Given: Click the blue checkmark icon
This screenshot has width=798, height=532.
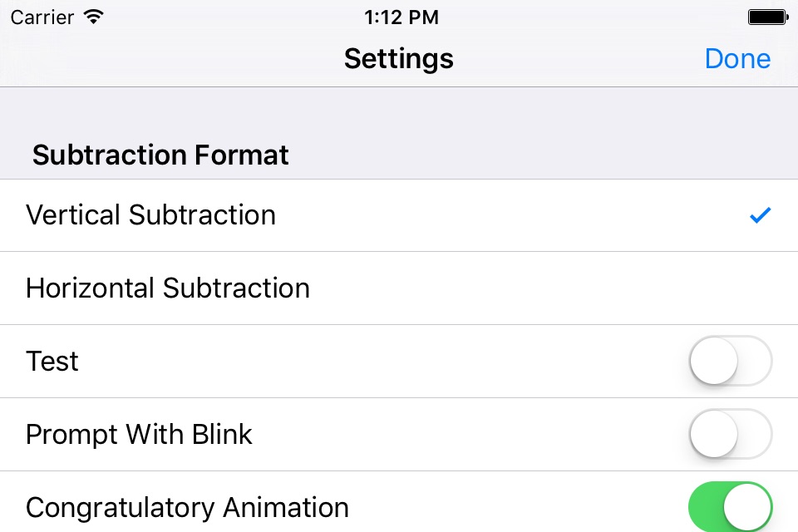Looking at the screenshot, I should pos(760,216).
